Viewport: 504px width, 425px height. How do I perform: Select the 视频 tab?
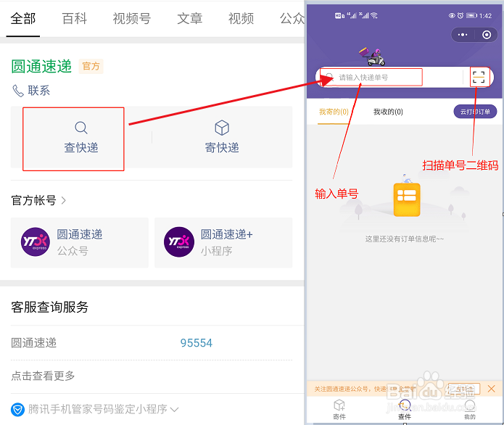241,19
